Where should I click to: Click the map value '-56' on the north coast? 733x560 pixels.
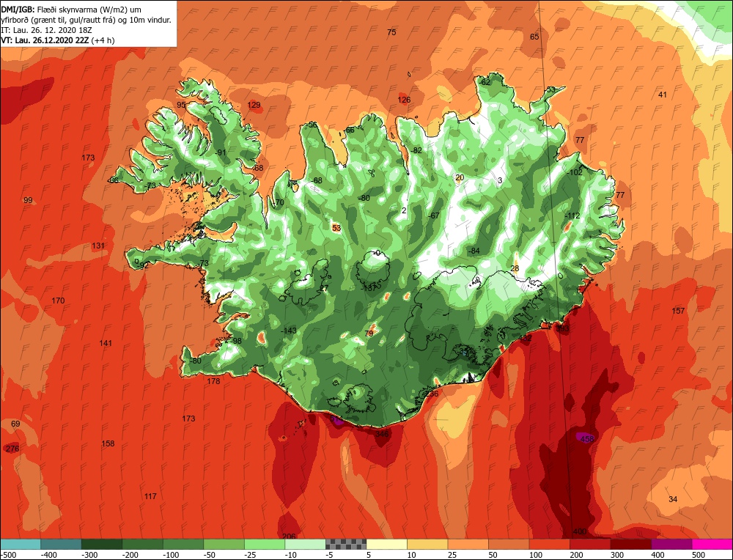click(x=312, y=125)
